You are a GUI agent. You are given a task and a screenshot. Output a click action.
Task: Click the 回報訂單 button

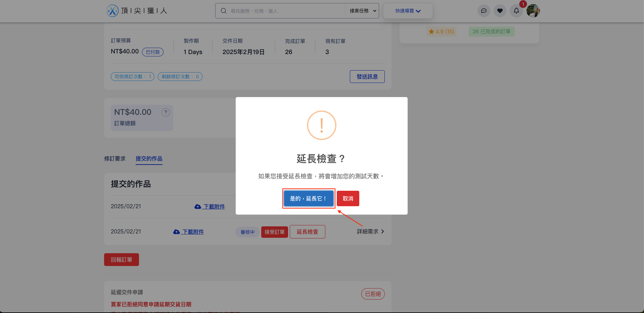(121, 259)
